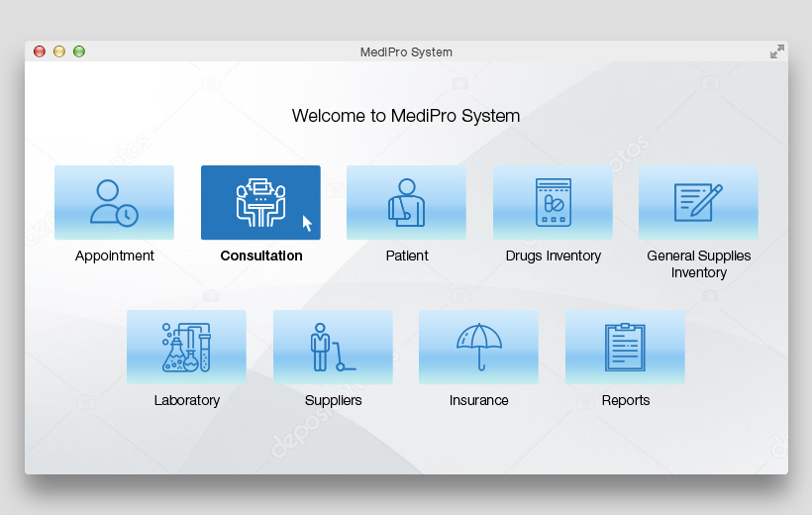Screen dimensions: 812x515
Task: Click the Laboratory text label
Action: point(187,400)
